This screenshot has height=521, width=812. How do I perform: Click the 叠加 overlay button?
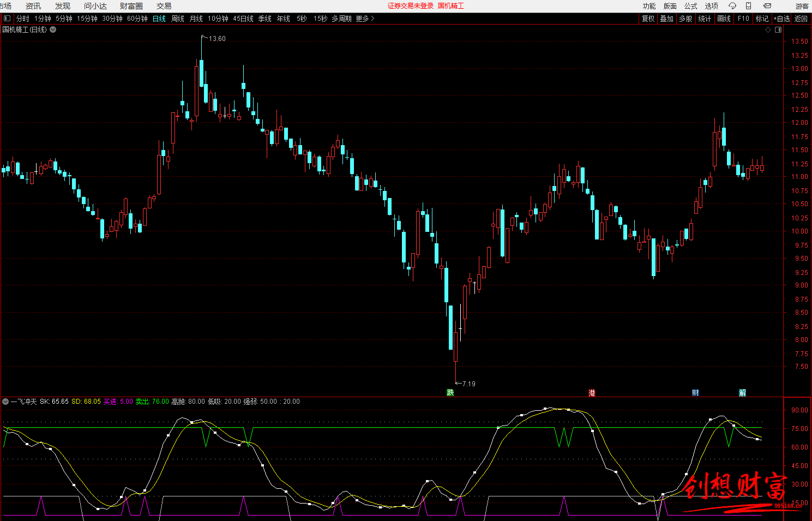click(x=667, y=19)
